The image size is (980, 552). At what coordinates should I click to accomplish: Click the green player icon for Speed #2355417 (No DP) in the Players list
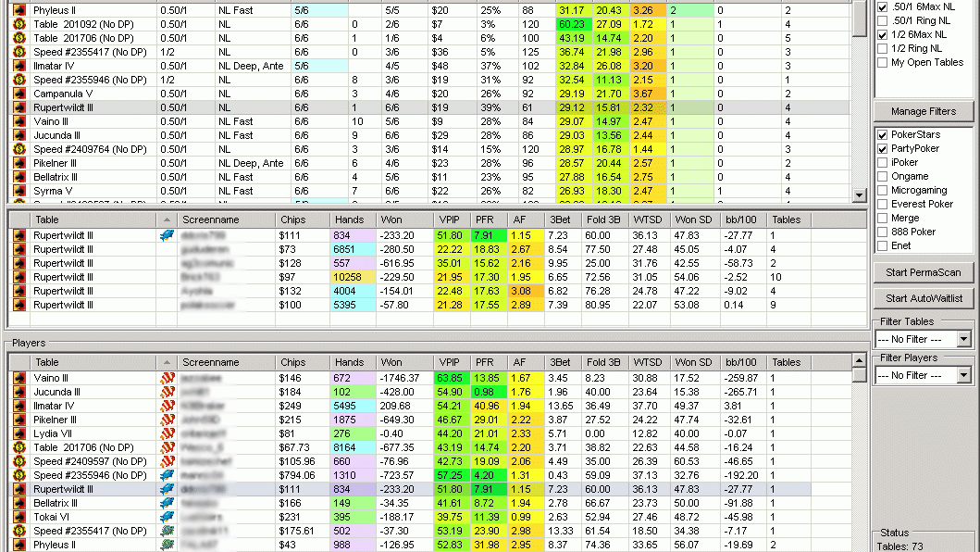(167, 532)
